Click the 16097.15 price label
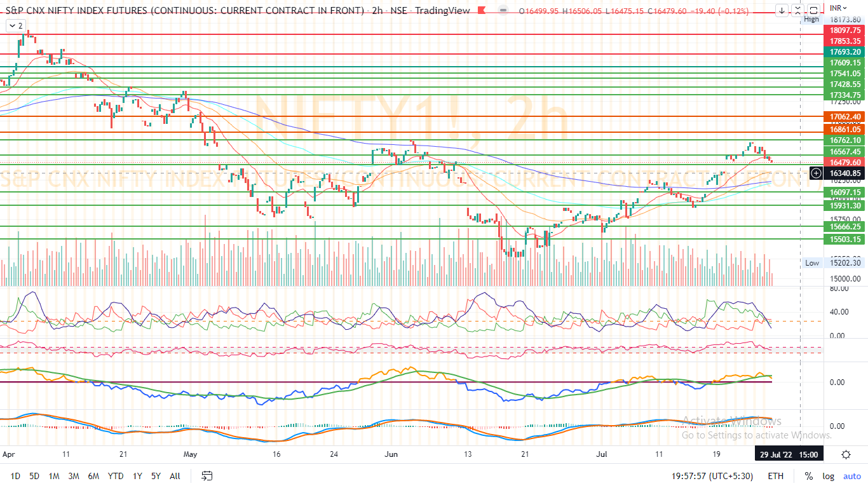 point(845,193)
